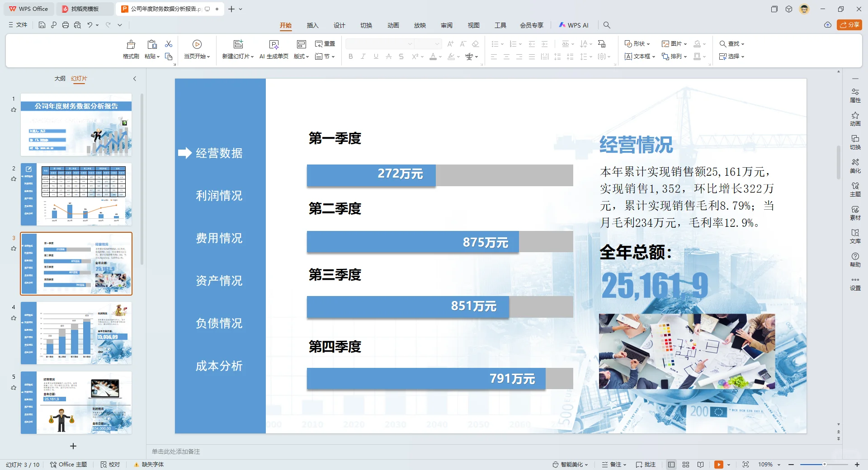The image size is (868, 470).
Task: Click the WPS AI button
Action: (574, 25)
